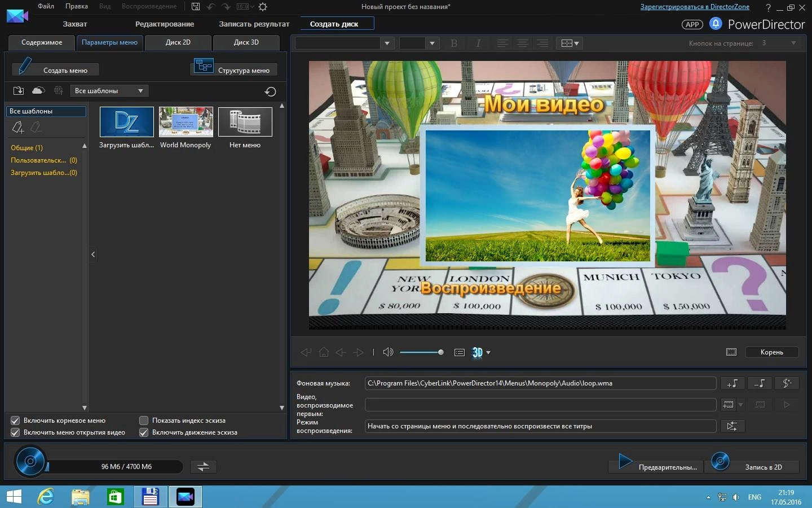Click the swap disc capacity icon
This screenshot has height=508, width=812.
tap(203, 466)
